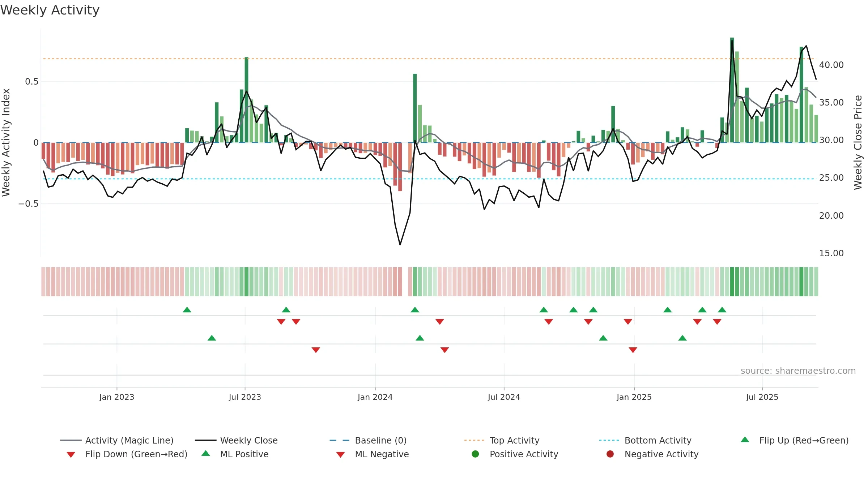This screenshot has height=488, width=868.
Task: Click the 40.00 price axis tick
Action: (x=831, y=65)
